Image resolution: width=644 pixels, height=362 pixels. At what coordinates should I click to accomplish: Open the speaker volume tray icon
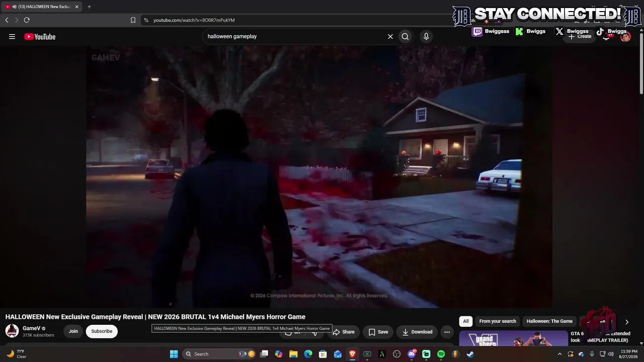611,354
